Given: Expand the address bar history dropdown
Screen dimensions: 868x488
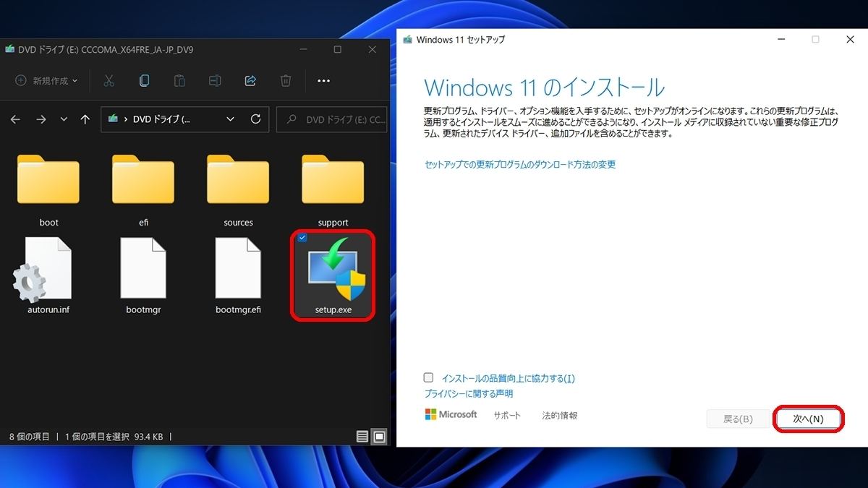Looking at the screenshot, I should click(230, 119).
